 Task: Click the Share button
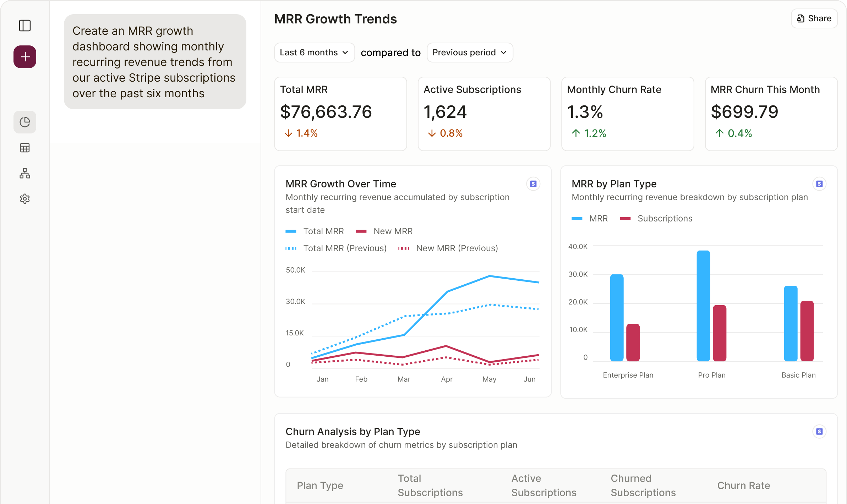tap(814, 18)
